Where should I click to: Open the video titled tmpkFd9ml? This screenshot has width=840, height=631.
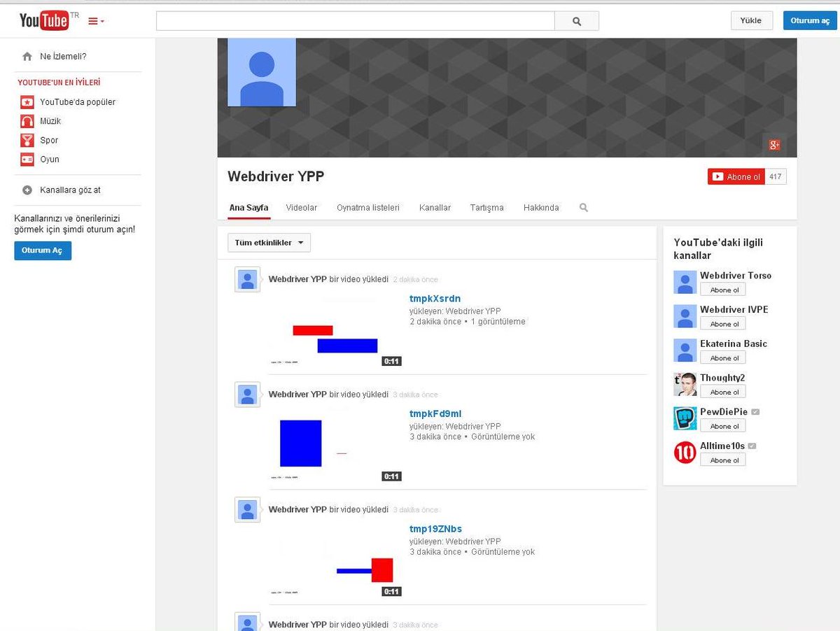(435, 413)
